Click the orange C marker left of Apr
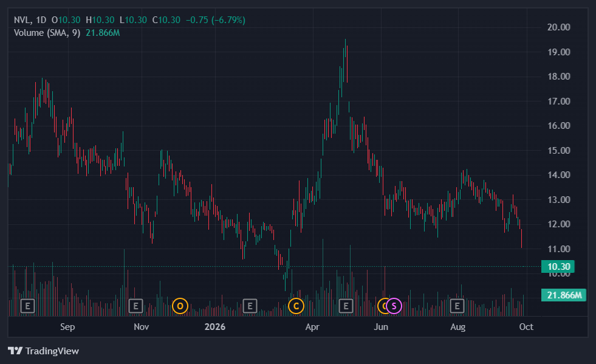 [x=296, y=306]
